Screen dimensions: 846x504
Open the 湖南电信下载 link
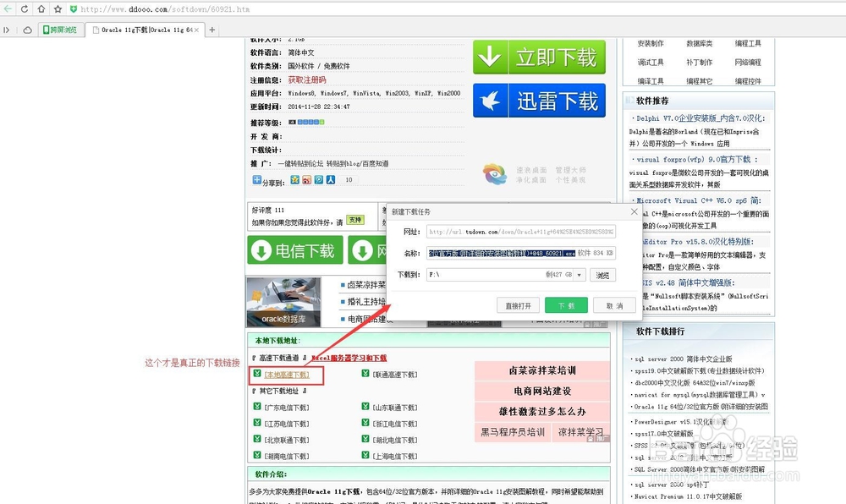coord(287,457)
